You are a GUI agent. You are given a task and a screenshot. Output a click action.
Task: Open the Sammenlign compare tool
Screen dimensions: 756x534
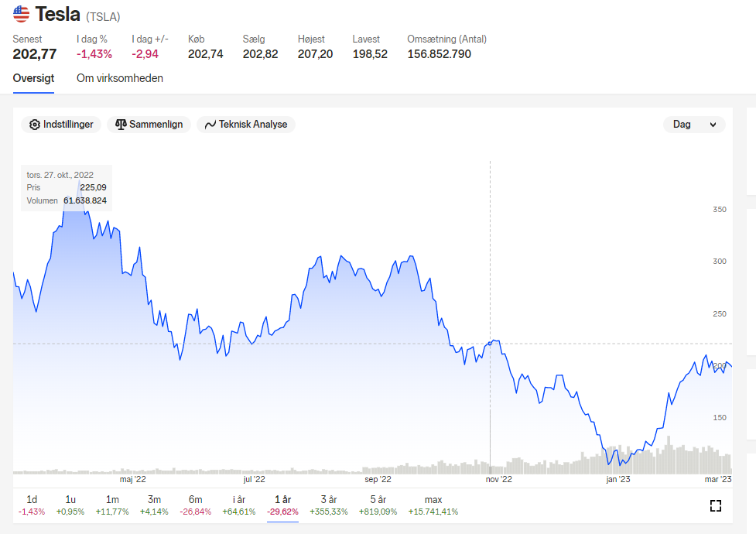pyautogui.click(x=149, y=125)
